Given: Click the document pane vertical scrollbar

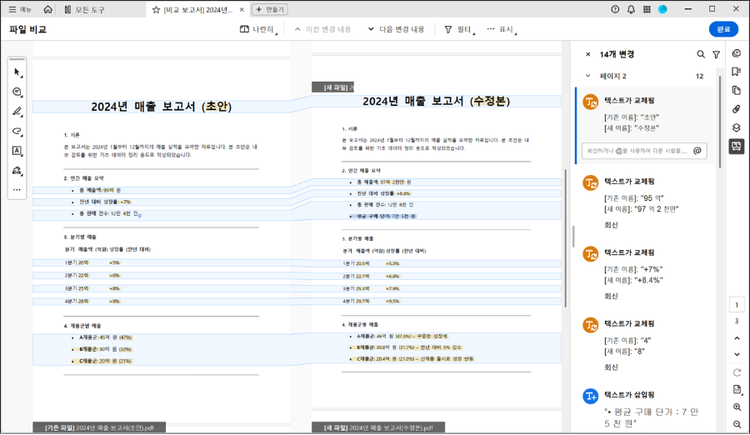Looking at the screenshot, I should point(565,238).
